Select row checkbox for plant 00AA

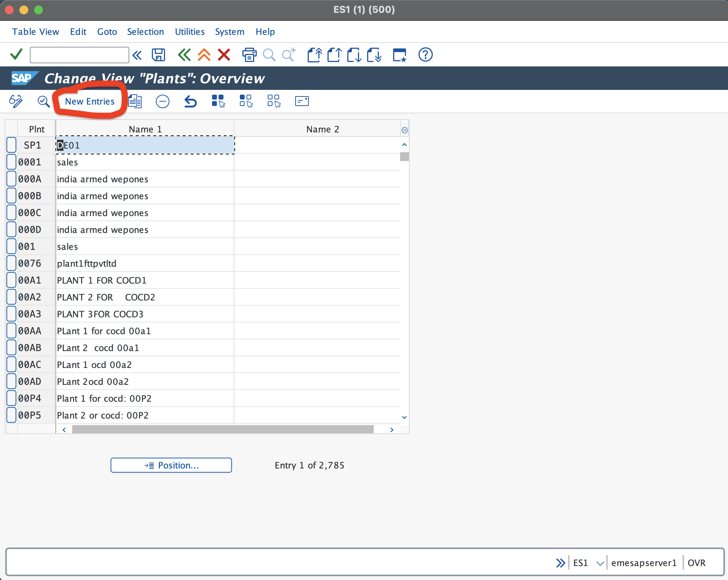[11, 331]
